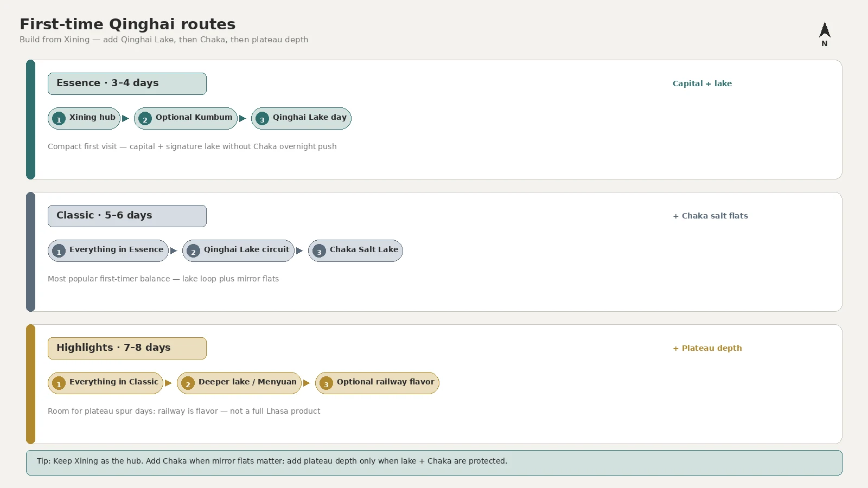Click the 'Capital + lake' label
Image resolution: width=868 pixels, height=488 pixels.
702,84
